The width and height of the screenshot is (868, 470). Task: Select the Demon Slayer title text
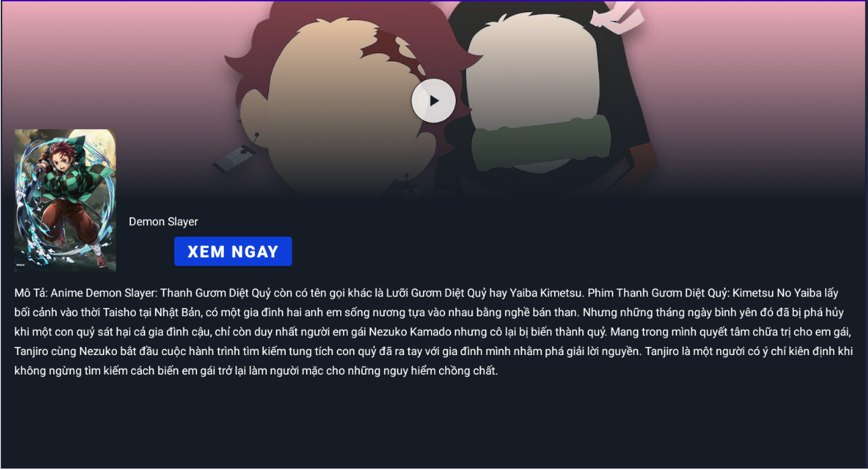[163, 222]
